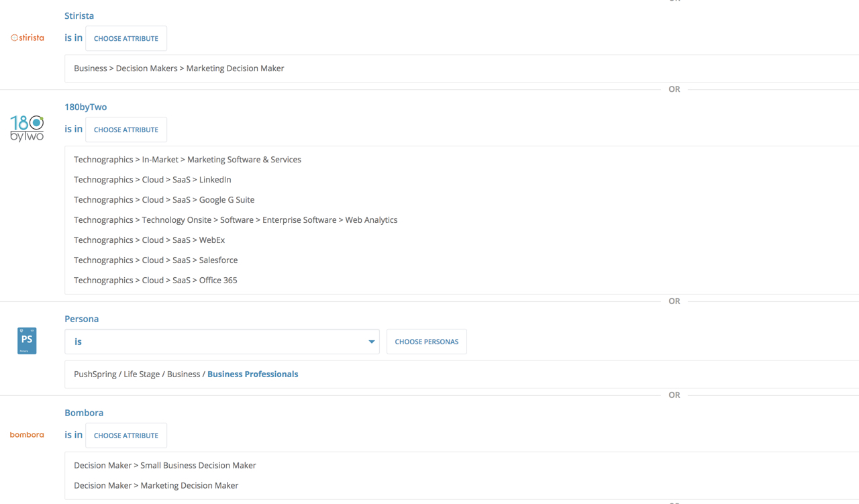Click the Bombora provider name link
This screenshot has height=504, width=859.
coord(84,413)
